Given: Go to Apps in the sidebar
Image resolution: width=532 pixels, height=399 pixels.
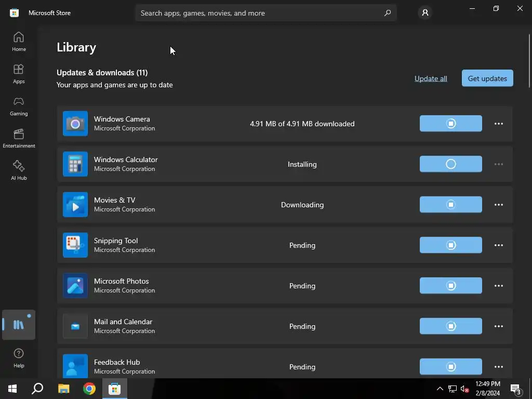Looking at the screenshot, I should tap(19, 74).
